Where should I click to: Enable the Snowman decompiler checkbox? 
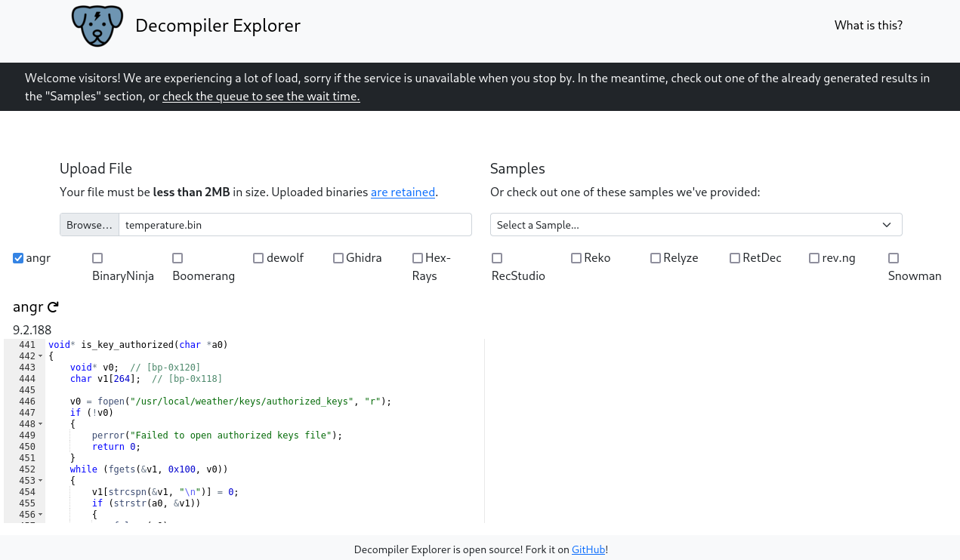(894, 258)
